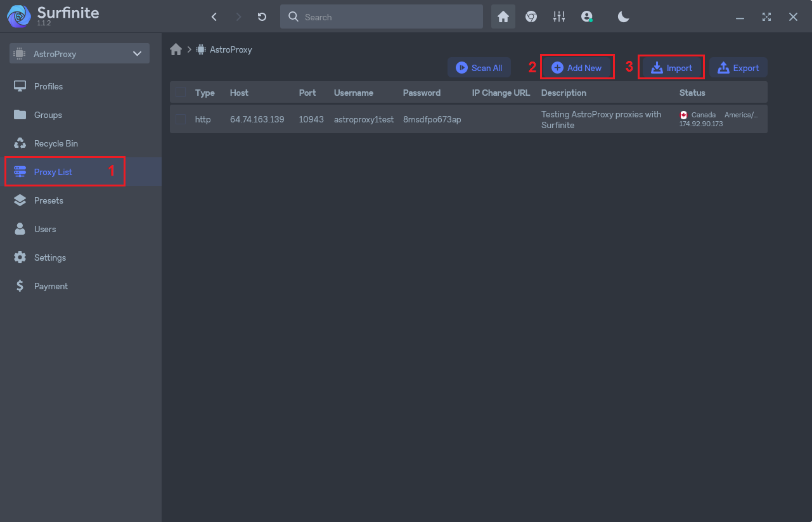Click the forward navigation arrow
812x522 pixels.
pyautogui.click(x=238, y=17)
